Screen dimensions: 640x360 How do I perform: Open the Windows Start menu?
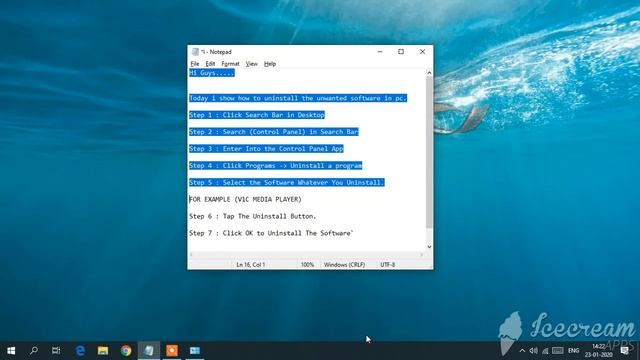[x=11, y=351]
